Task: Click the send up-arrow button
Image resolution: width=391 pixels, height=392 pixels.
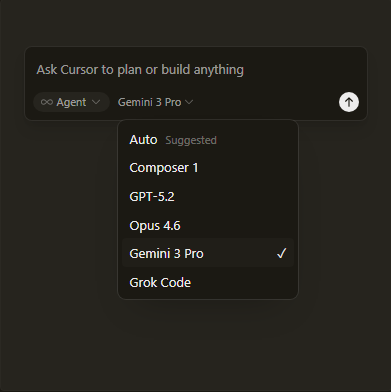Action: point(349,102)
